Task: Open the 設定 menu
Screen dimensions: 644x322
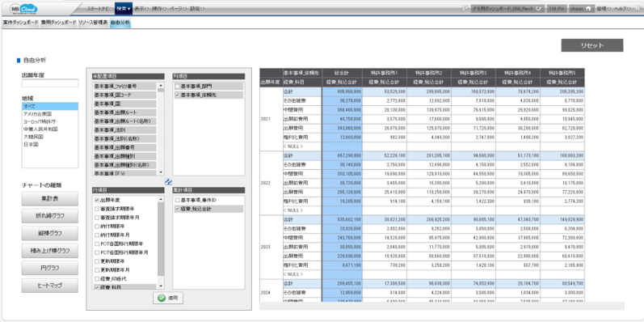Action: [x=197, y=8]
